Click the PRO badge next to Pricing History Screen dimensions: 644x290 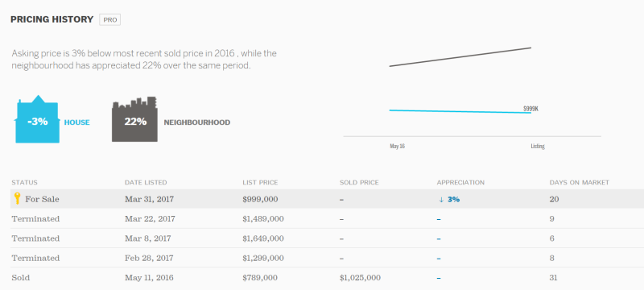(x=109, y=19)
